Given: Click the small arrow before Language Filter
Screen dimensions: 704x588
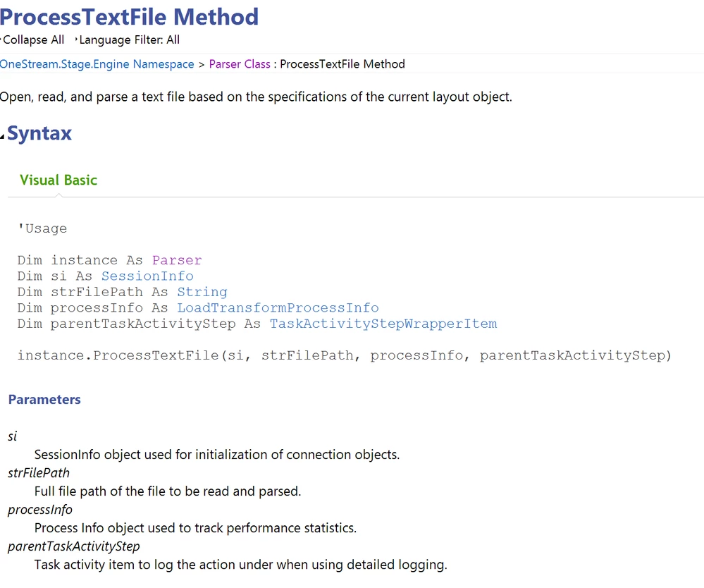Looking at the screenshot, I should click(x=76, y=39).
